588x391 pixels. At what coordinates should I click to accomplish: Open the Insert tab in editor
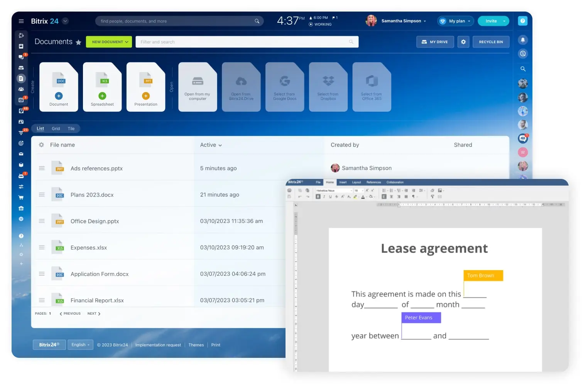tap(343, 182)
